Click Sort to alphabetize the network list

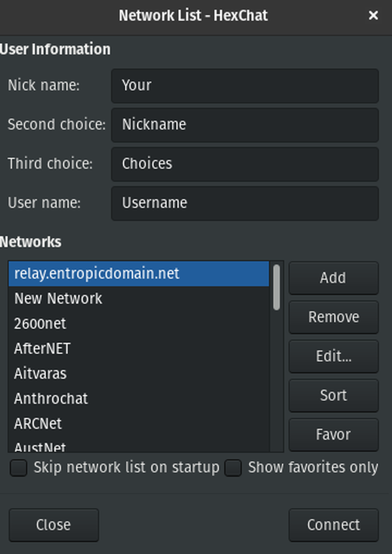click(x=333, y=395)
